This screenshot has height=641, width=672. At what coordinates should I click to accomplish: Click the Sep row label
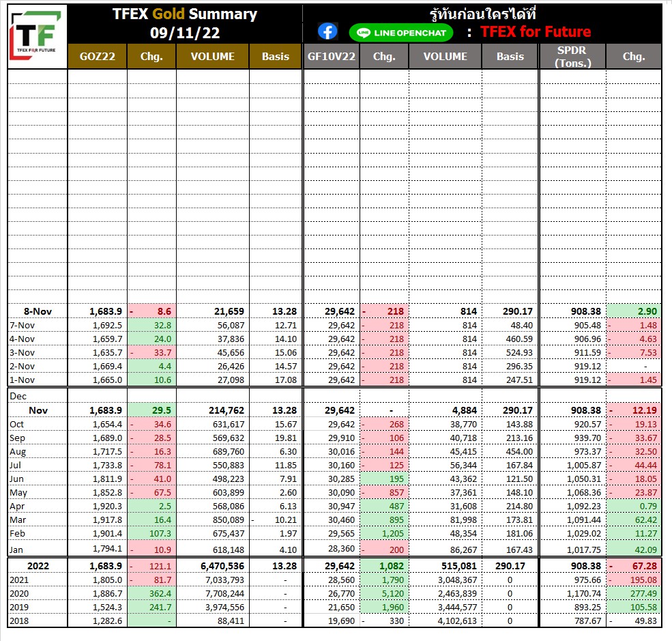click(17, 438)
